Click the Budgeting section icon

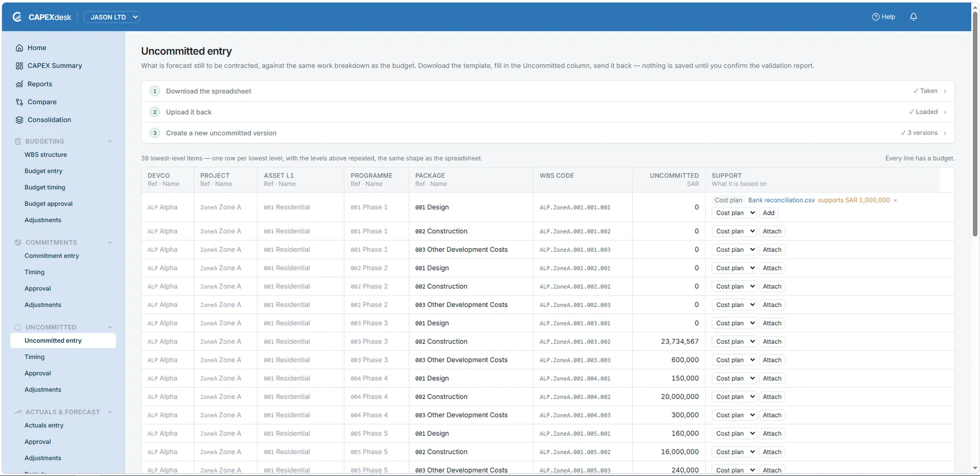tap(18, 141)
